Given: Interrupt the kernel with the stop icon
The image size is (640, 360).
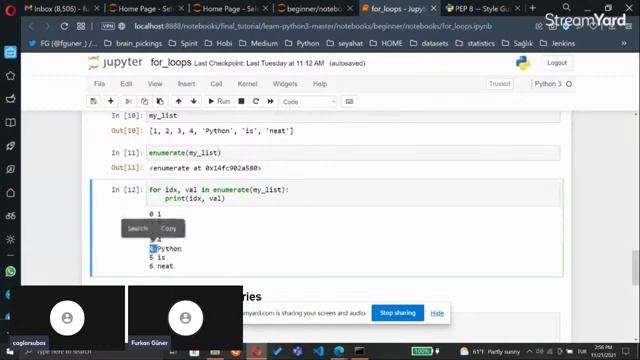Looking at the screenshot, I should (x=241, y=101).
